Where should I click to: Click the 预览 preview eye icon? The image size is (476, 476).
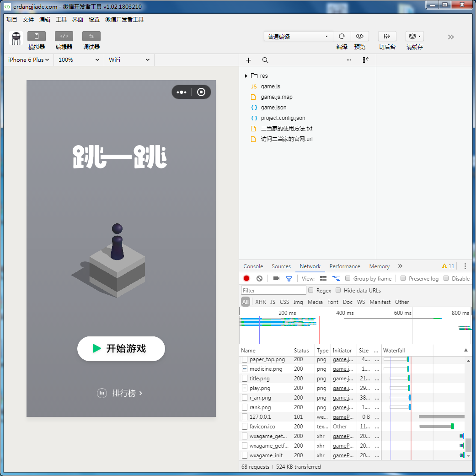(x=360, y=36)
